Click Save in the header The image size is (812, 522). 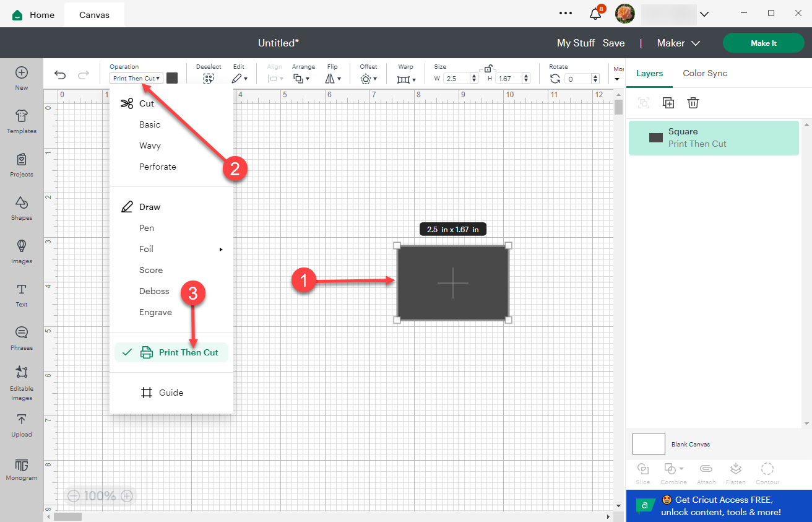tap(613, 43)
